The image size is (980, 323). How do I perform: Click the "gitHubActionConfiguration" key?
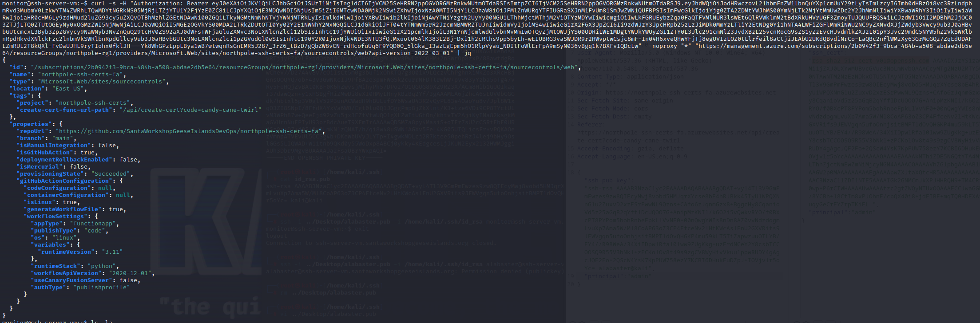(66, 181)
